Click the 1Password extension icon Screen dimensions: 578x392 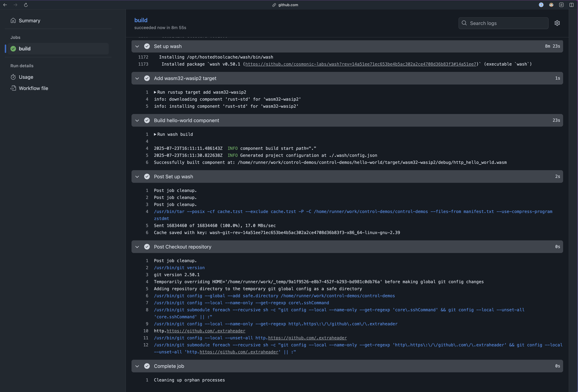pos(541,5)
